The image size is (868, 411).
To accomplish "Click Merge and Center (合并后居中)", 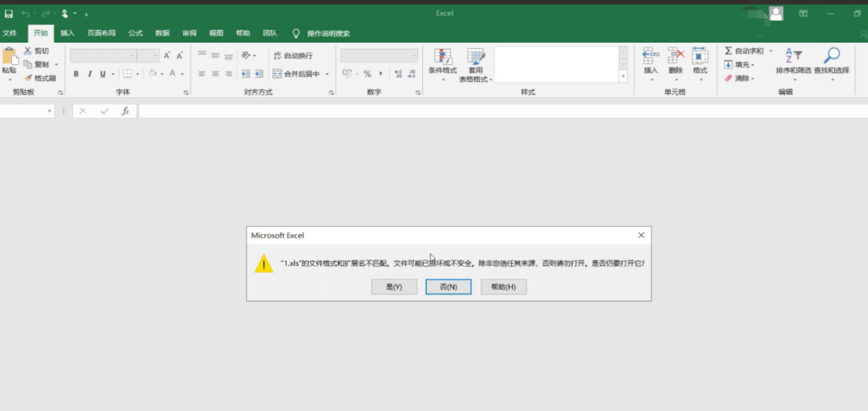I will pyautogui.click(x=296, y=74).
